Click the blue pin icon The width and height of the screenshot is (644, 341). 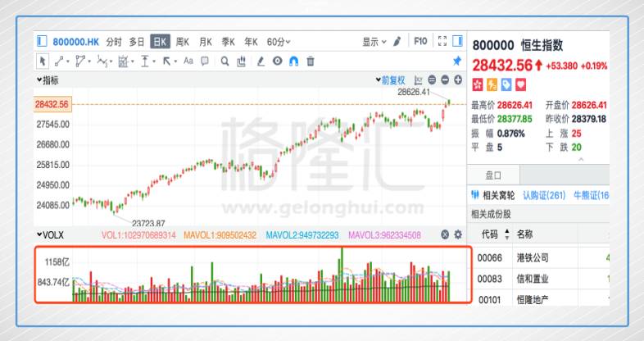[456, 61]
